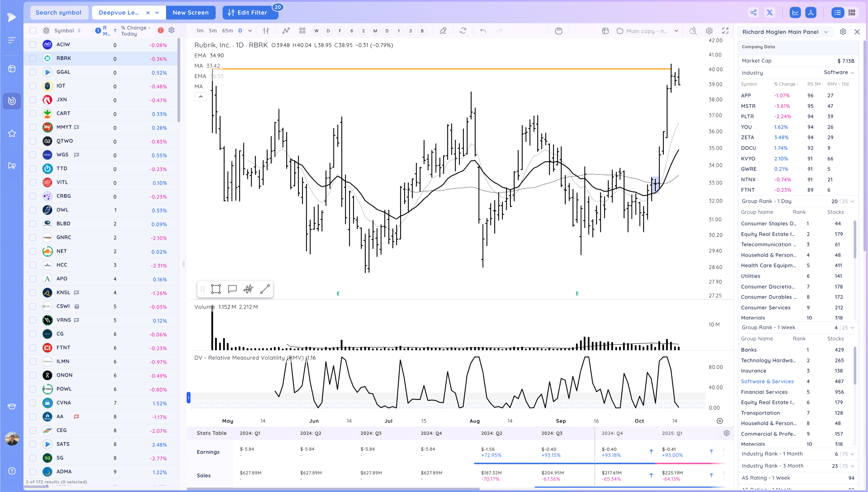
Task: Open the watchlist star icon in sidebar
Action: pos(12,134)
